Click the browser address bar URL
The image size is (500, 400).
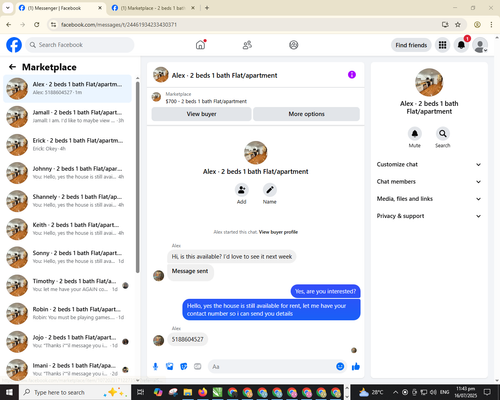(x=119, y=25)
